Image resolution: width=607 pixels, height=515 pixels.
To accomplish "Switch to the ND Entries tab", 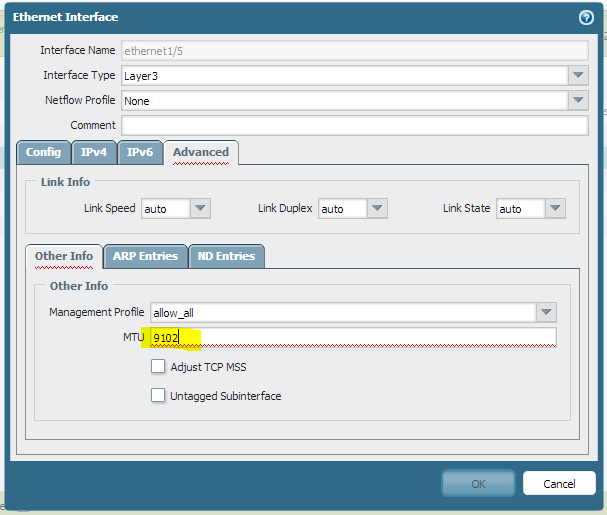I will [226, 256].
